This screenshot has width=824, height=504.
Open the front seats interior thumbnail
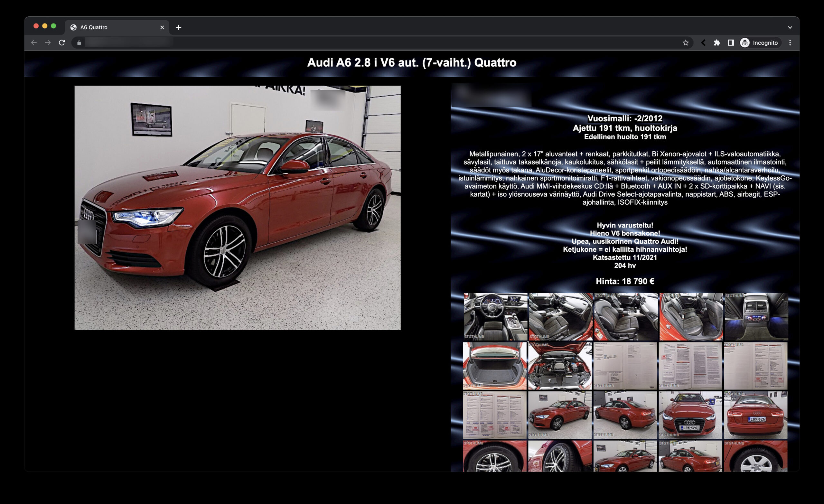click(560, 317)
